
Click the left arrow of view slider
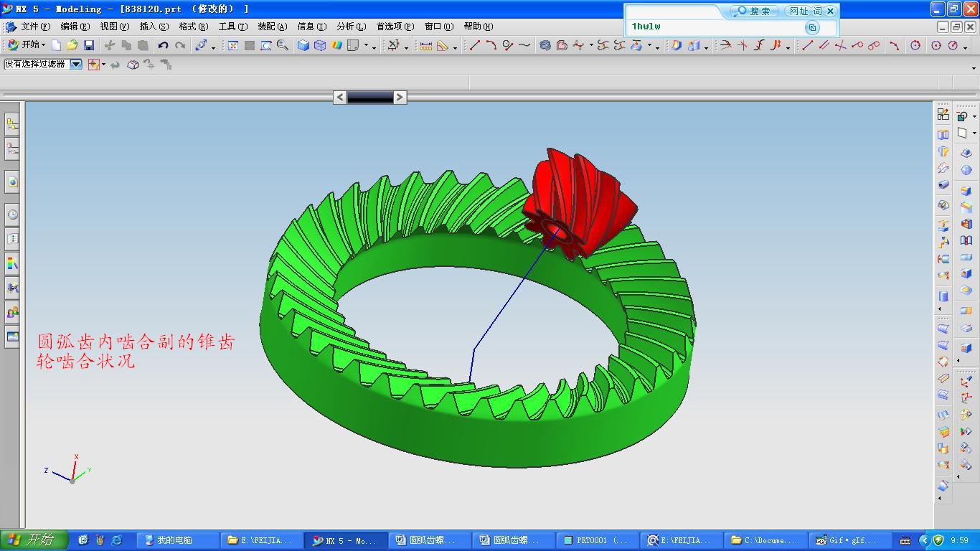340,97
